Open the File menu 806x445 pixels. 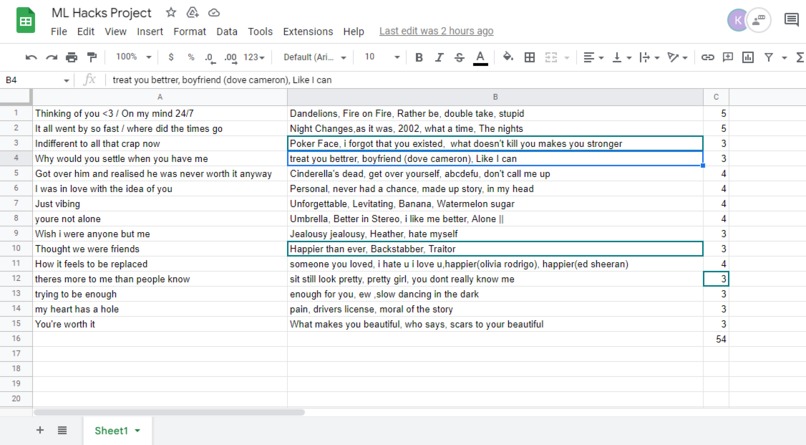(x=59, y=31)
